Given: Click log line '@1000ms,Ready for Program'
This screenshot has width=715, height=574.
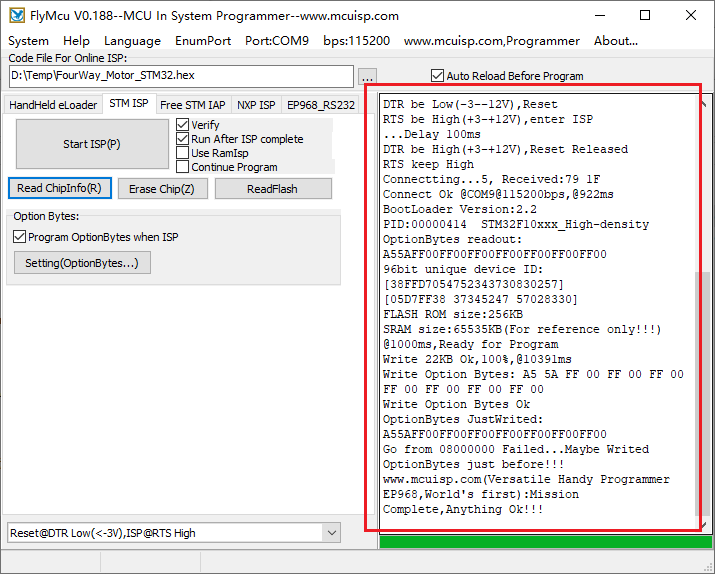Looking at the screenshot, I should pyautogui.click(x=471, y=344).
